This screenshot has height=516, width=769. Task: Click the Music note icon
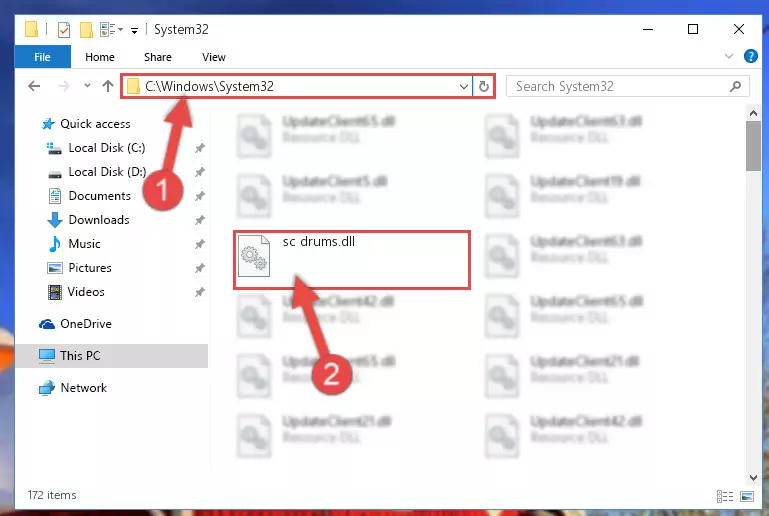[x=54, y=244]
